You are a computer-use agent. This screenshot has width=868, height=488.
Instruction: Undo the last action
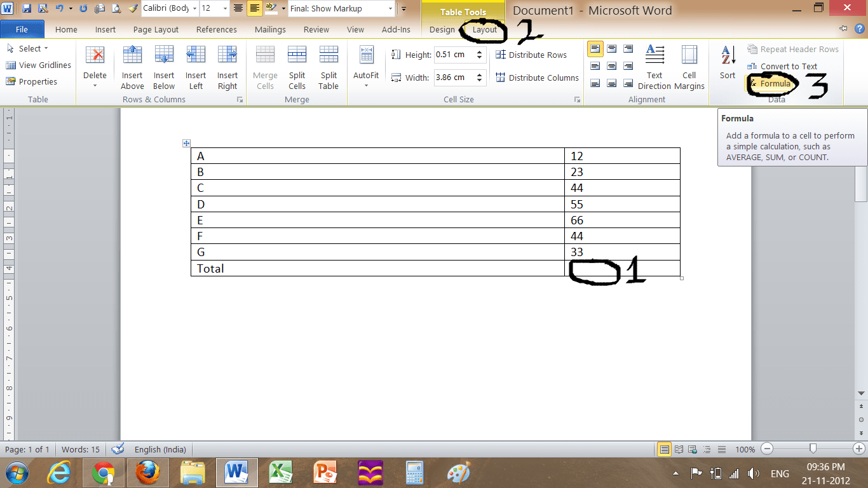58,9
